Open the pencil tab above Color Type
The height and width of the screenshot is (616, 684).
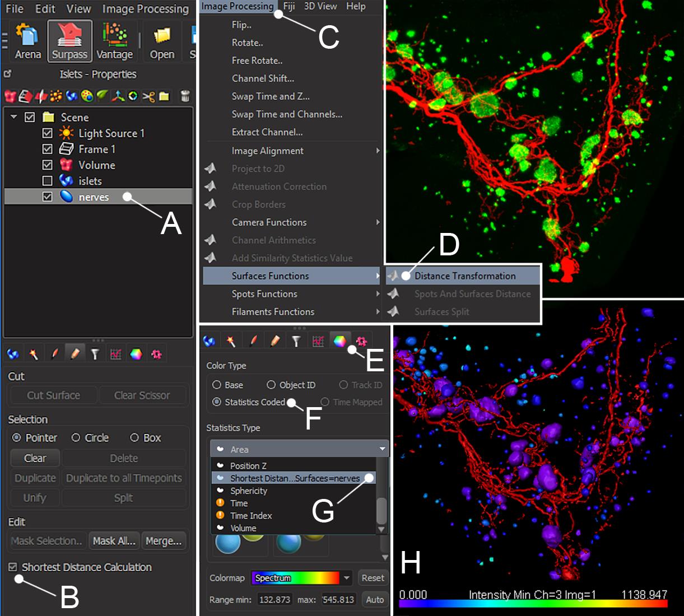(274, 340)
